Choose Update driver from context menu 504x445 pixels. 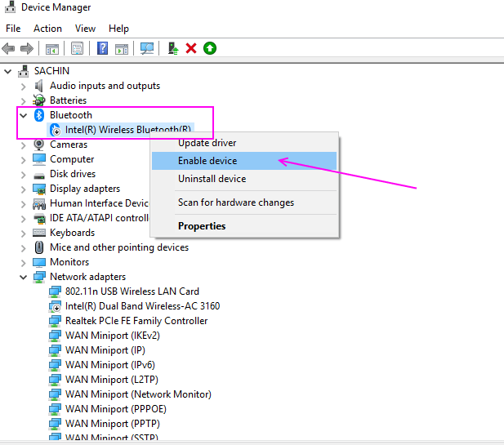244,143
